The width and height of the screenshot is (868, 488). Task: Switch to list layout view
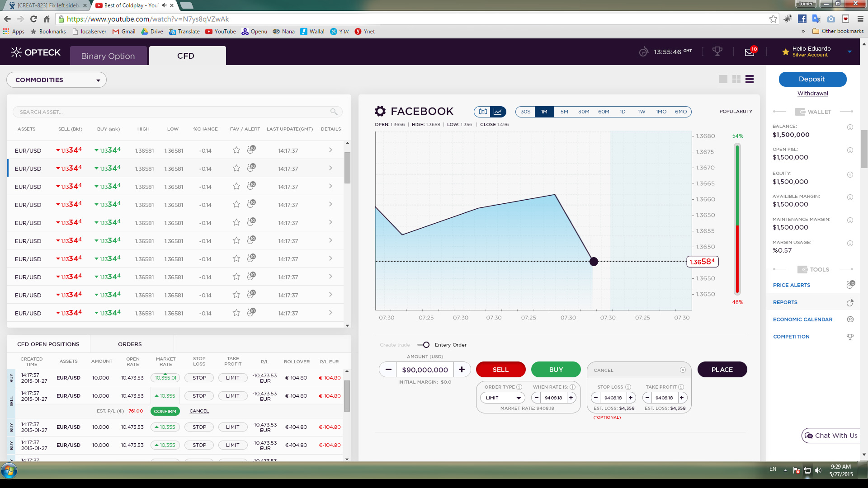coord(750,79)
